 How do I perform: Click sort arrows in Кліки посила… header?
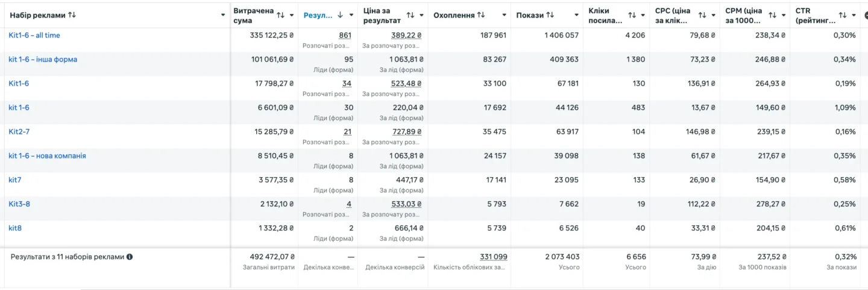(632, 15)
